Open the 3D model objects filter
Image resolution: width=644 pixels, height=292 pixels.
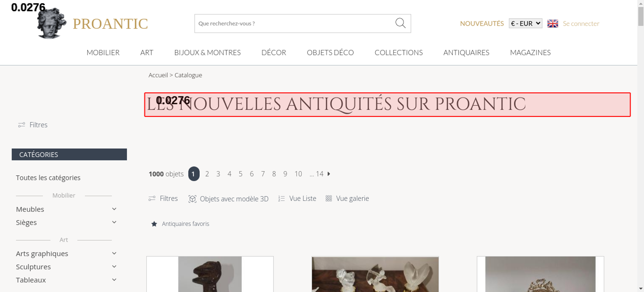[x=228, y=199]
